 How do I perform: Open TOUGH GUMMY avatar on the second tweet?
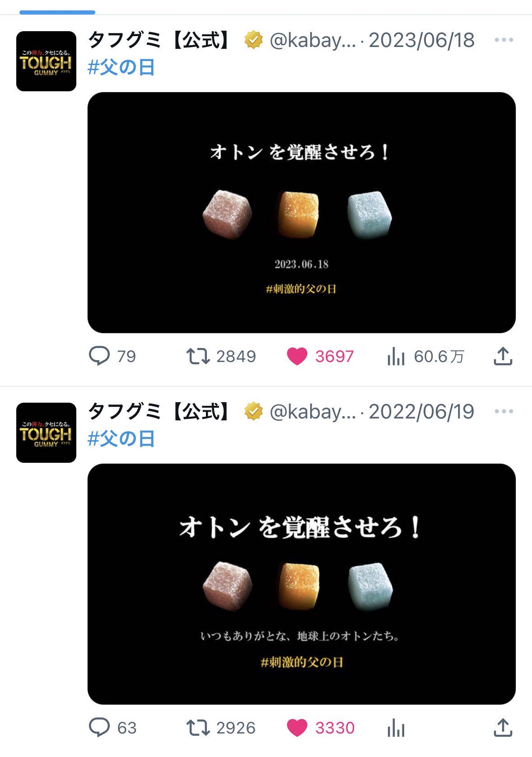(46, 433)
